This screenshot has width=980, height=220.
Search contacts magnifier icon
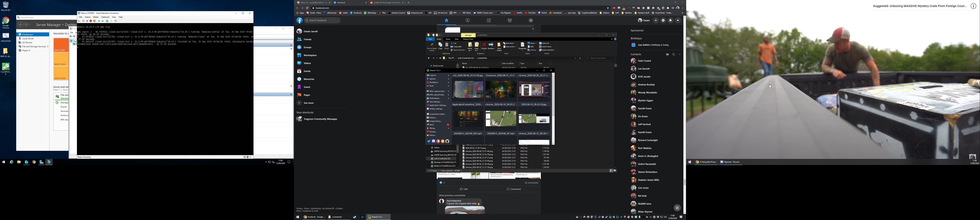click(673, 54)
